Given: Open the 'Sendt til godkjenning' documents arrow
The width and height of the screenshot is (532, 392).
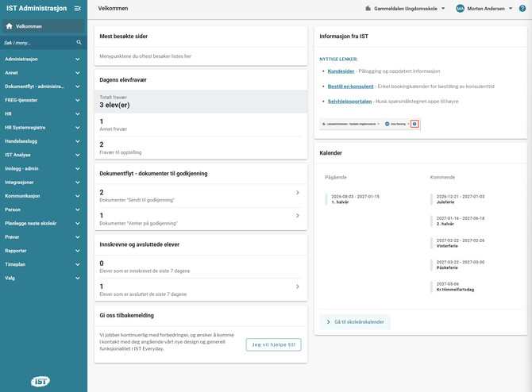Looking at the screenshot, I should (x=298, y=193).
